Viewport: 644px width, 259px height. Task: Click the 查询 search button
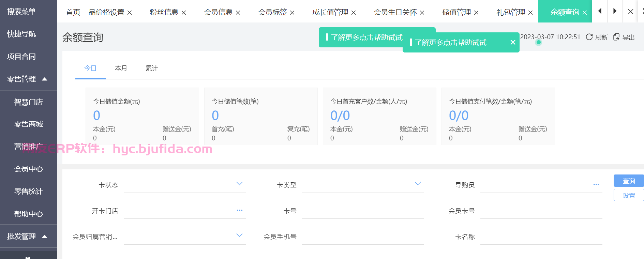pos(629,181)
